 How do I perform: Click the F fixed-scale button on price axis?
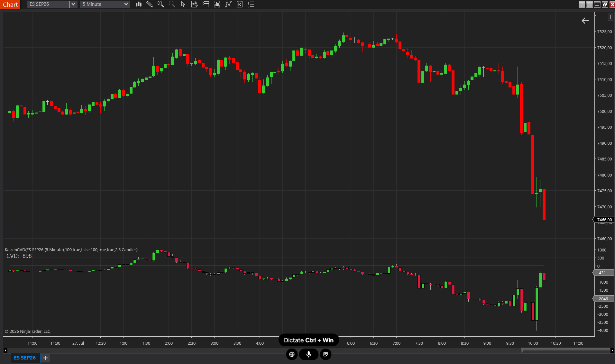(x=611, y=17)
